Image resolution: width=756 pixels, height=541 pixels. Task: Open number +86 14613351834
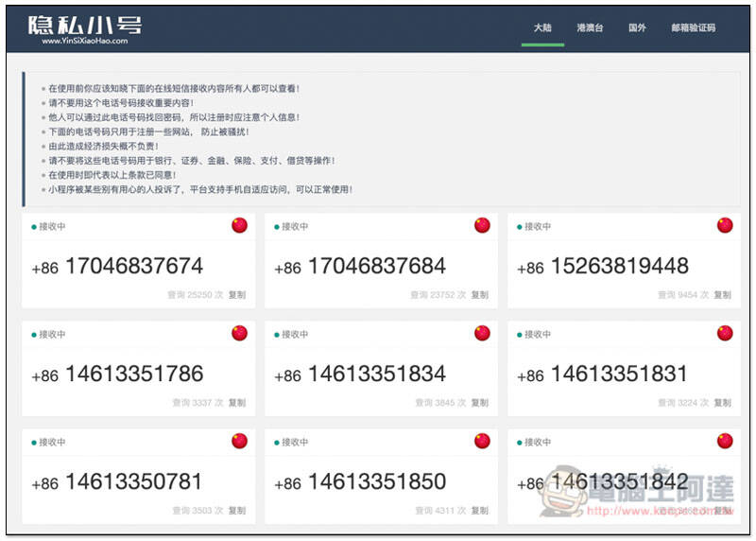(x=360, y=374)
